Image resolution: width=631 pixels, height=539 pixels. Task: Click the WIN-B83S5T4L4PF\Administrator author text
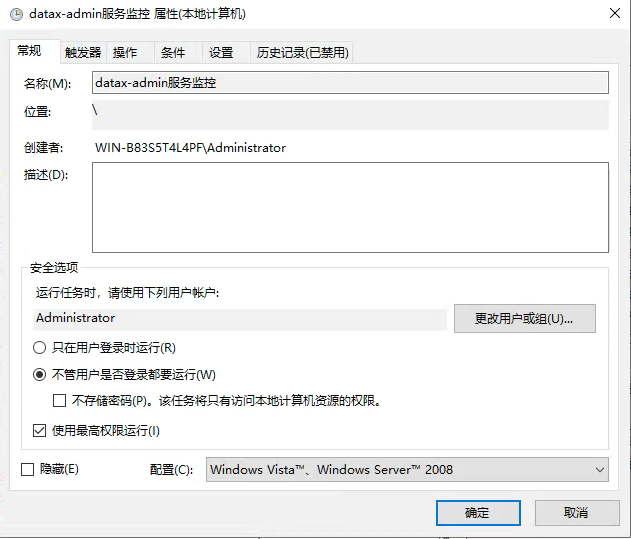coord(190,148)
